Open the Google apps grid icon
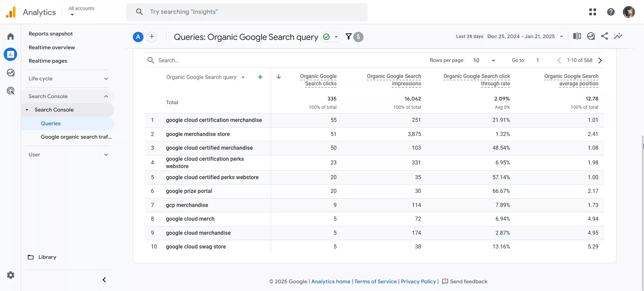Image resolution: width=644 pixels, height=291 pixels. point(593,12)
